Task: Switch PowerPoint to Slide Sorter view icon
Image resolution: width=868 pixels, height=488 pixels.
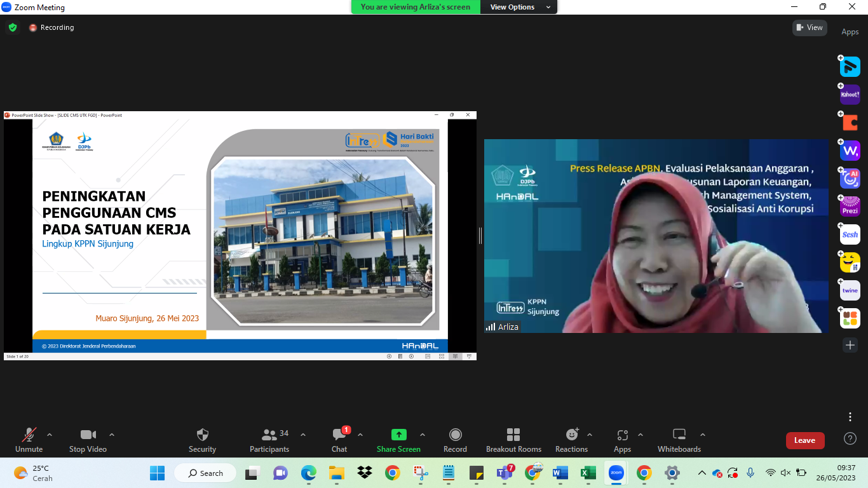Action: (x=442, y=356)
